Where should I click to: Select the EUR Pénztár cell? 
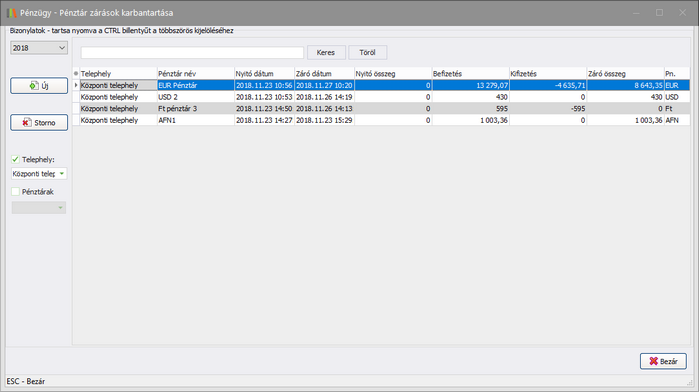point(196,85)
